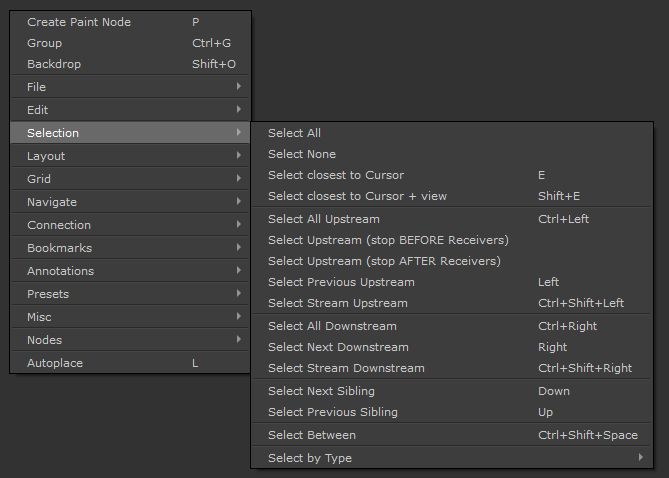This screenshot has height=478, width=669.
Task: Choose Select None
Action: (x=302, y=154)
